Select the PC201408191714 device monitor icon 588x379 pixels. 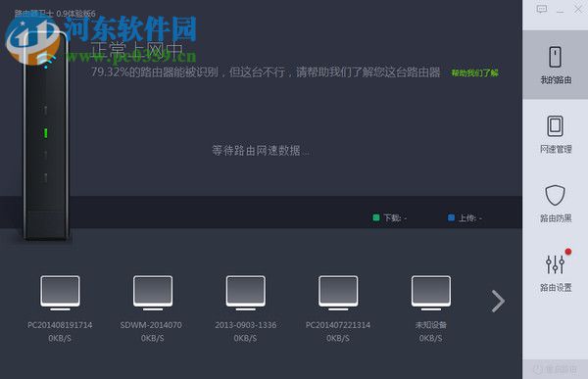(x=60, y=293)
